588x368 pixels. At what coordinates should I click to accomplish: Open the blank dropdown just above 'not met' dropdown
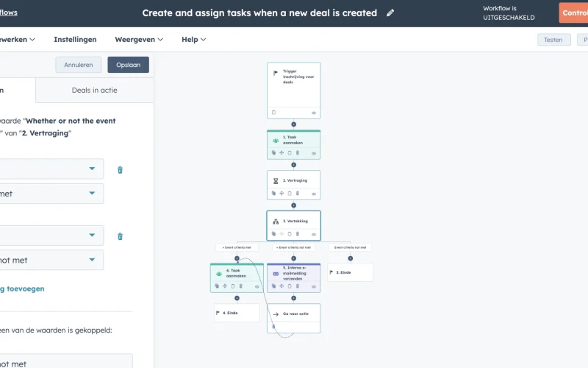(51, 235)
